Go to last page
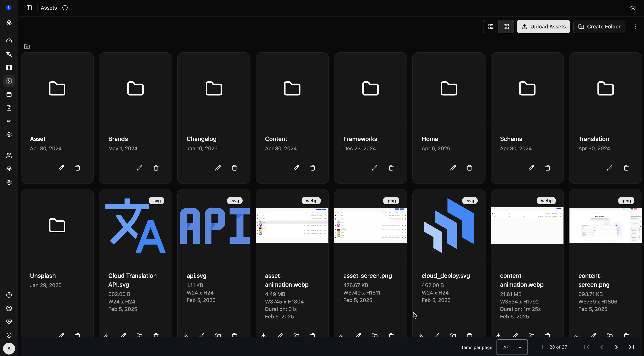 pyautogui.click(x=631, y=347)
